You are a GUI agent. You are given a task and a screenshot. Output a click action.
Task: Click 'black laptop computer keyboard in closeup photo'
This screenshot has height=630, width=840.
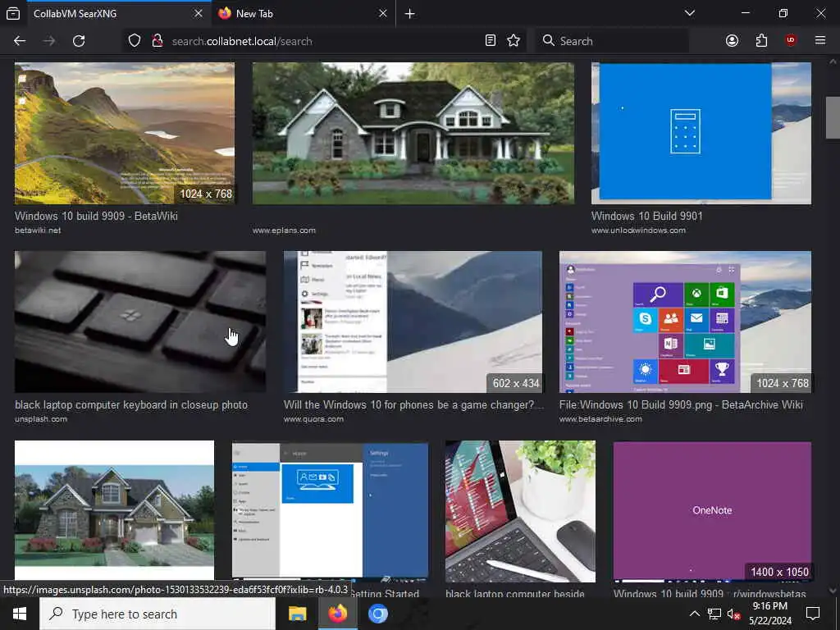pyautogui.click(x=131, y=405)
